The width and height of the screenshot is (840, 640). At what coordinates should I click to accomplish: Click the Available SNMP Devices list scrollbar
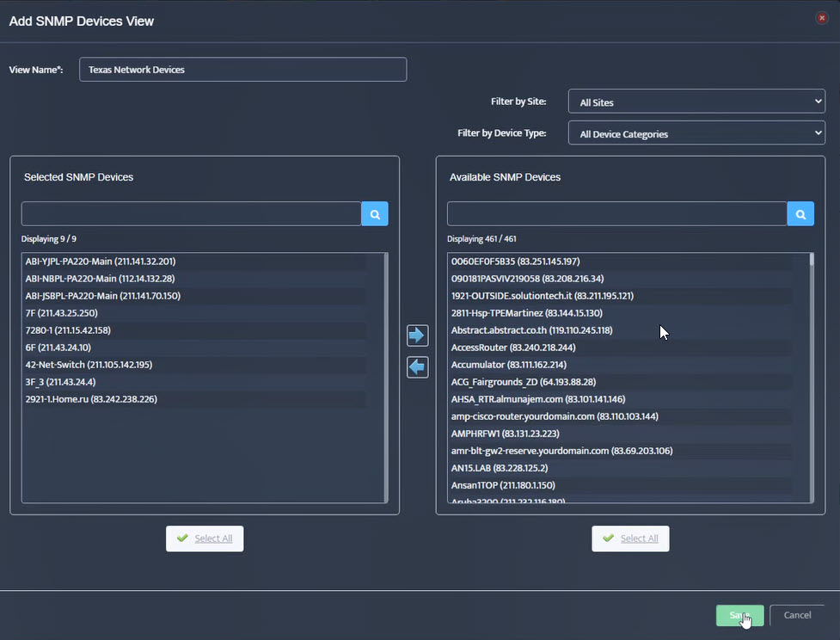pyautogui.click(x=811, y=378)
